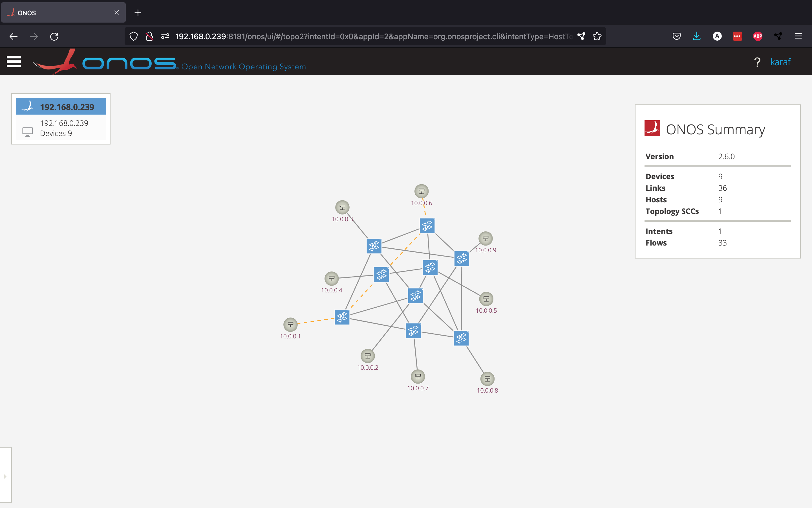
Task: Select the switch connected to host 10.0.0.4
Action: point(381,275)
